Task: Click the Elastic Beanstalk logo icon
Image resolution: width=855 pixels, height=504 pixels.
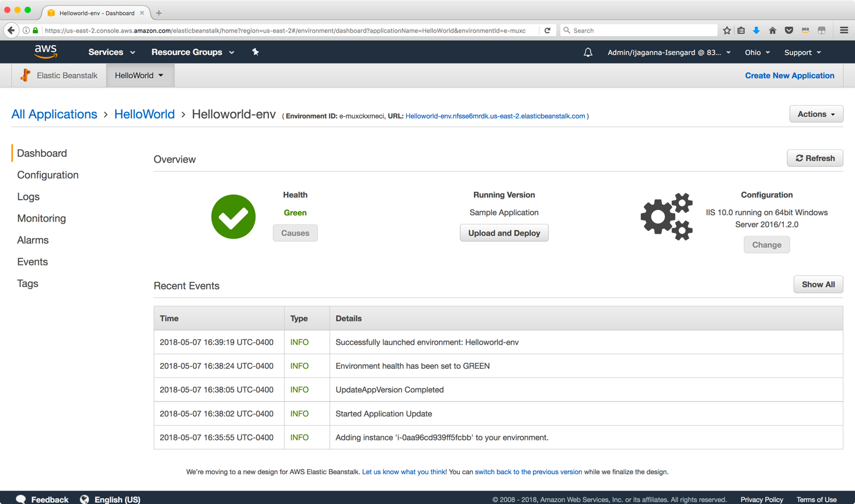Action: [x=25, y=75]
